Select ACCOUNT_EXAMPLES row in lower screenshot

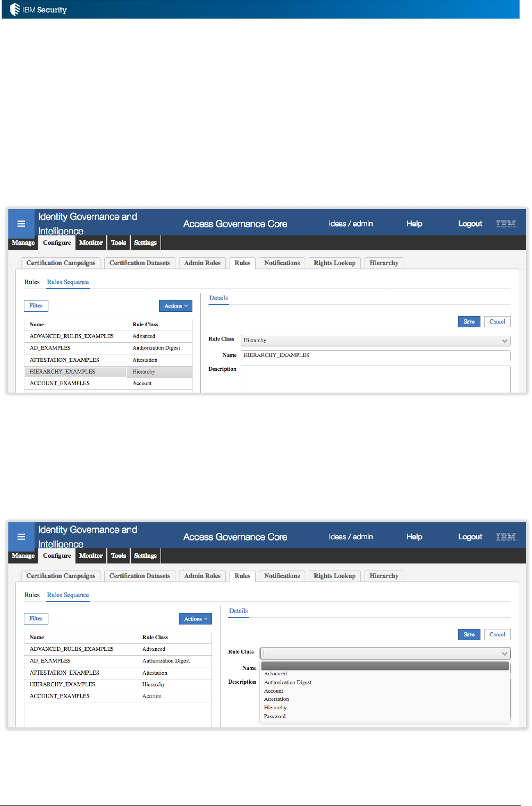pyautogui.click(x=118, y=696)
